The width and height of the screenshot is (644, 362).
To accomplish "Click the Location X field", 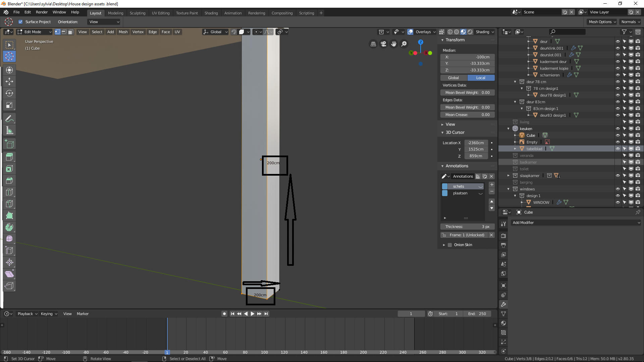I will 476,143.
